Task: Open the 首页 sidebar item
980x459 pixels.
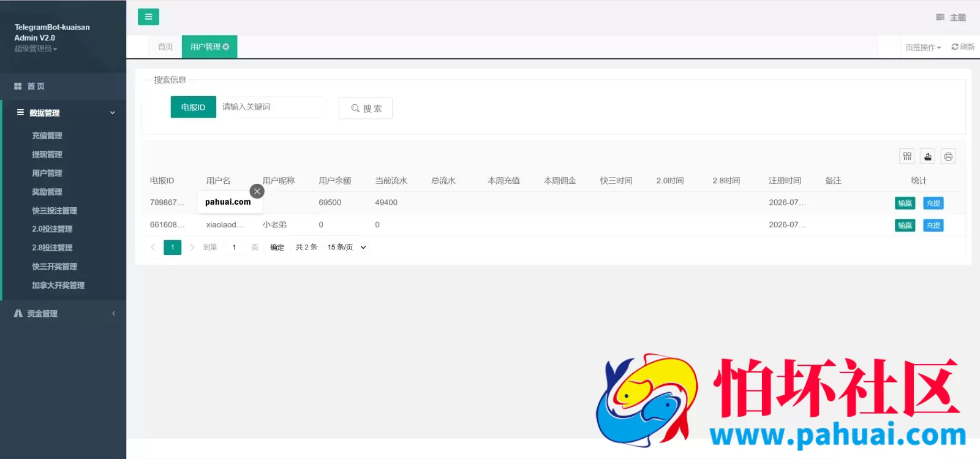Action: tap(63, 86)
